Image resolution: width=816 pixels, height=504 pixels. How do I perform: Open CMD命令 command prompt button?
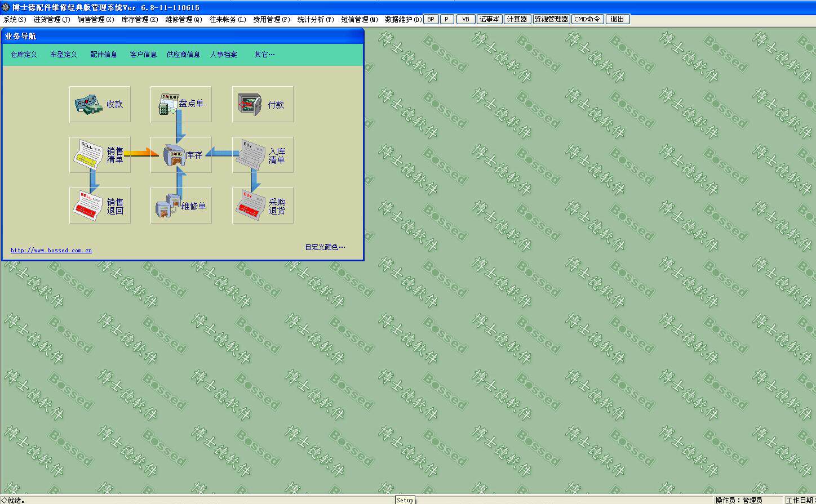[x=587, y=19]
